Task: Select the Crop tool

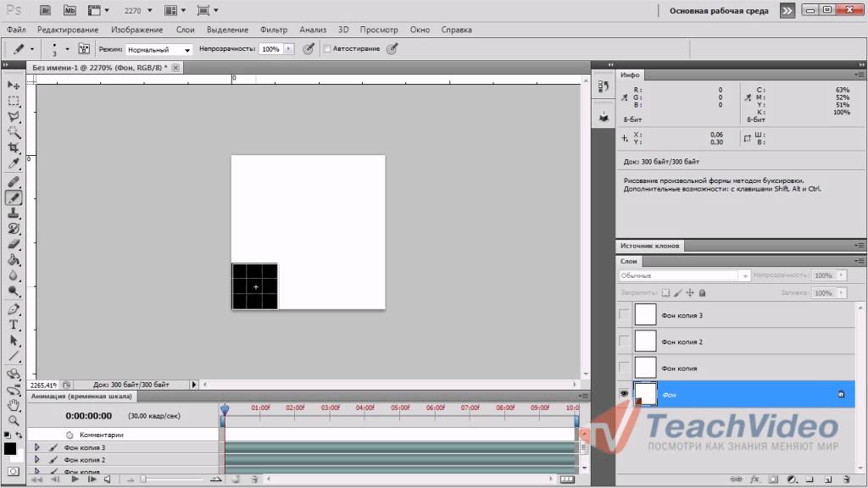Action: tap(14, 148)
